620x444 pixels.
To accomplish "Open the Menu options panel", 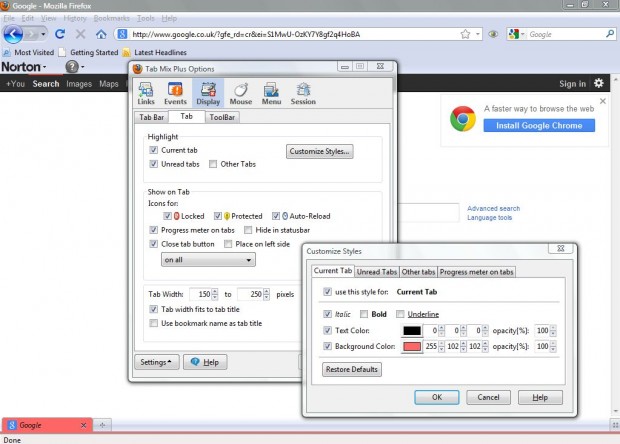I will pos(271,93).
